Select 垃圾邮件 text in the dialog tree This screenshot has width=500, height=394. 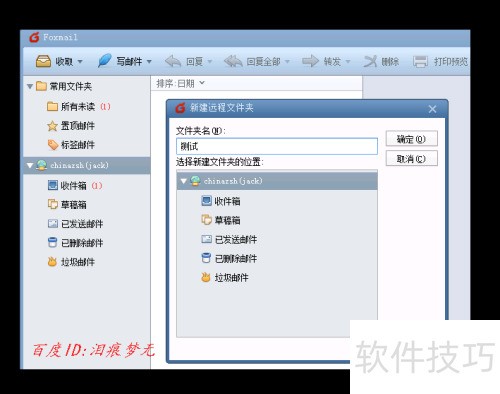(231, 278)
